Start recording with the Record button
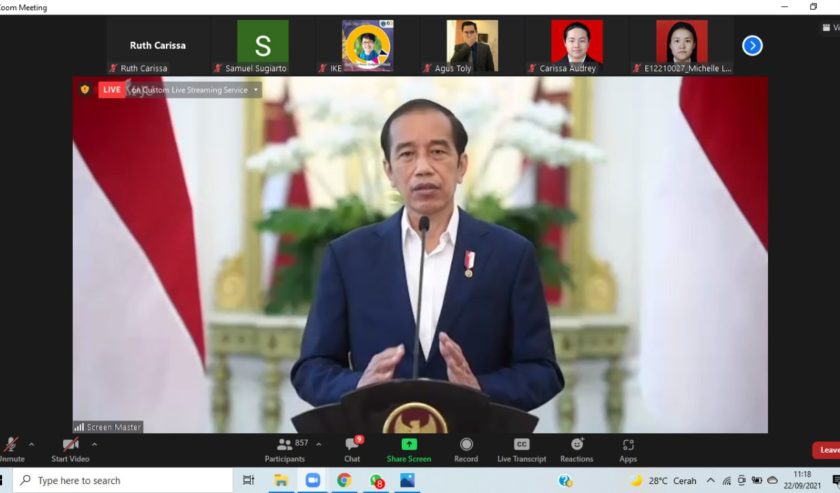 tap(466, 450)
